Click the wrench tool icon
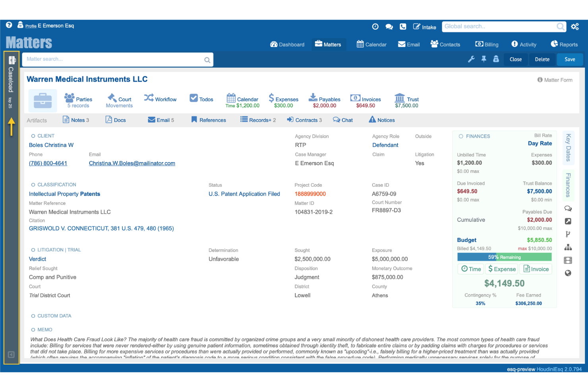 tap(471, 59)
